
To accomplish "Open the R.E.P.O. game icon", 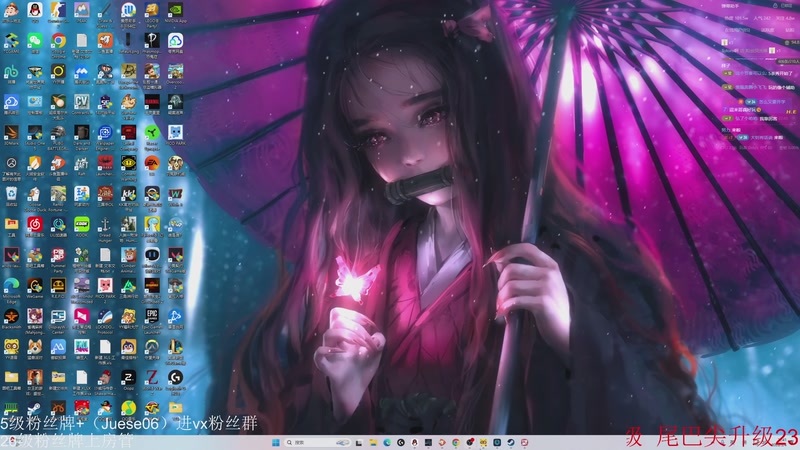I will [x=58, y=286].
